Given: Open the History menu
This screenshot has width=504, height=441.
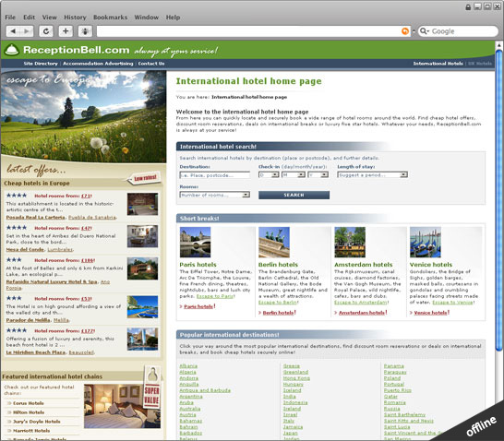Looking at the screenshot, I should click(75, 18).
